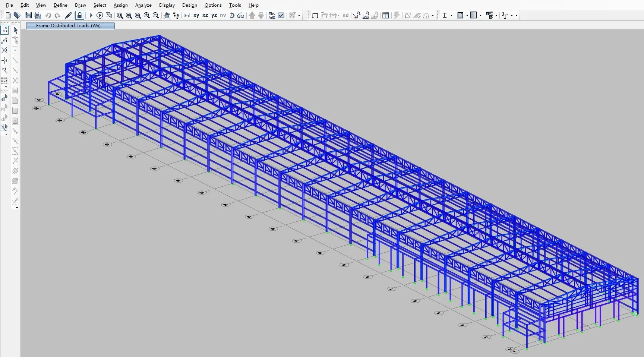Screen dimensions: 644x357
Task: Lock the model using the padlock icon
Action: [79, 15]
